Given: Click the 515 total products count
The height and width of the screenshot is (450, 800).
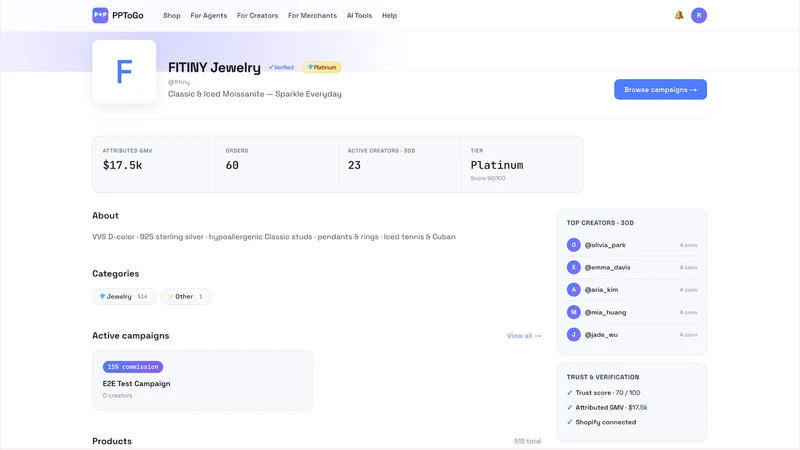Looking at the screenshot, I should click(528, 441).
